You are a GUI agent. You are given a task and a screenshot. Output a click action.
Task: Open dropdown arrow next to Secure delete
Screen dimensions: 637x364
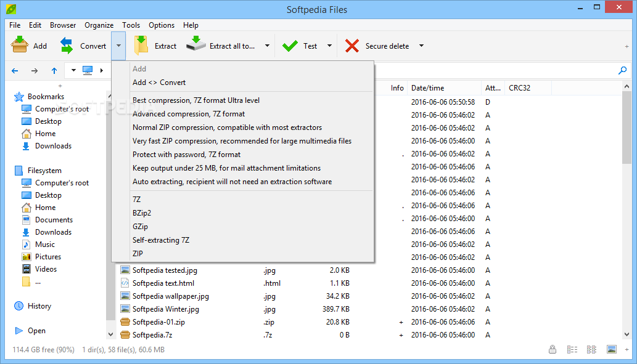[x=421, y=46]
